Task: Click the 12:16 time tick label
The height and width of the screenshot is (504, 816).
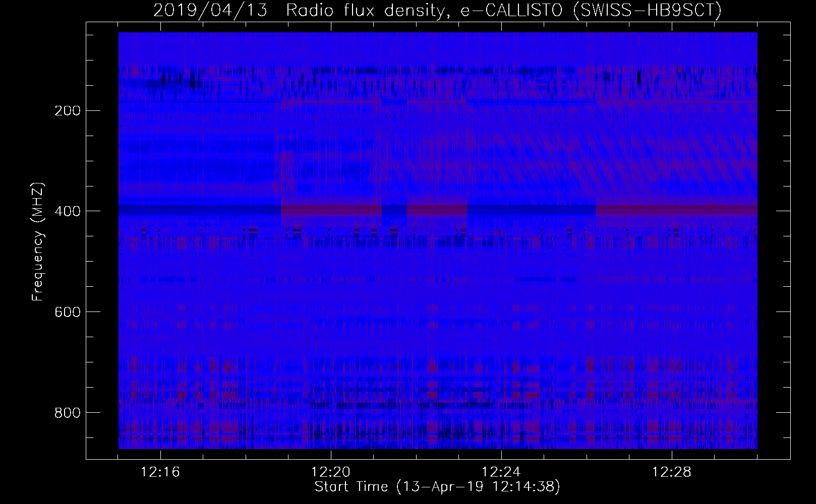Action: tap(160, 472)
